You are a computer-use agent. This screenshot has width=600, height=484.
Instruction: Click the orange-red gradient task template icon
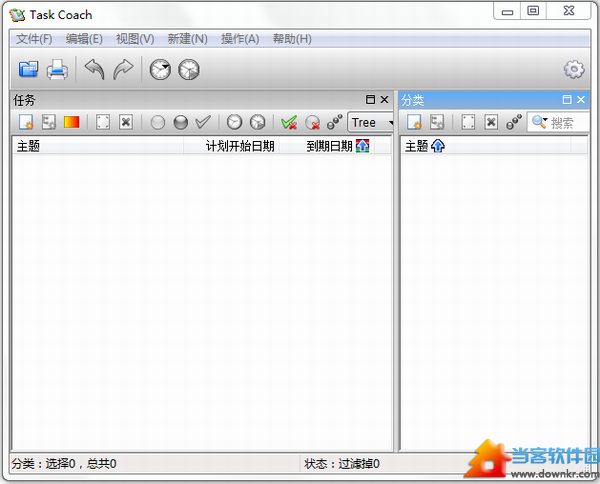[72, 122]
